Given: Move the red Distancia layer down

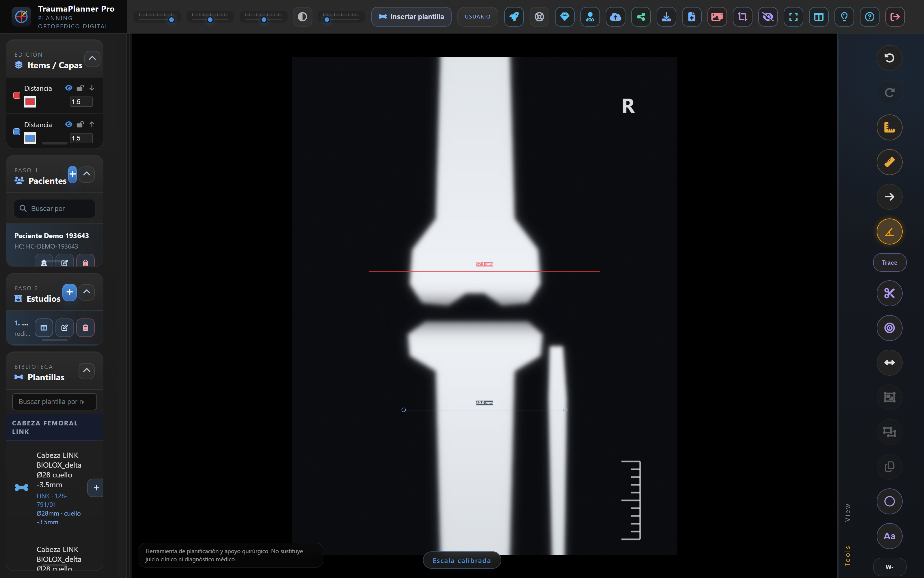Looking at the screenshot, I should (92, 88).
